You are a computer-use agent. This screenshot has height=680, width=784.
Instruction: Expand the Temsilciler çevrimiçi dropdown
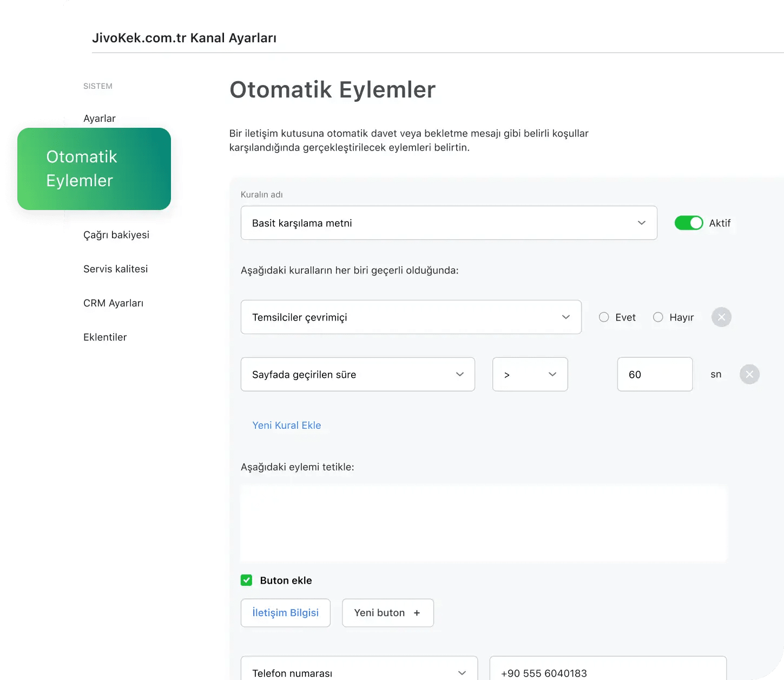pos(411,317)
